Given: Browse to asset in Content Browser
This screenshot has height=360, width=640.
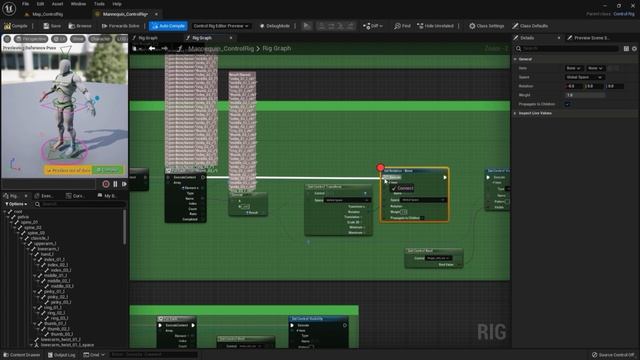Looking at the screenshot, I should pos(80,26).
